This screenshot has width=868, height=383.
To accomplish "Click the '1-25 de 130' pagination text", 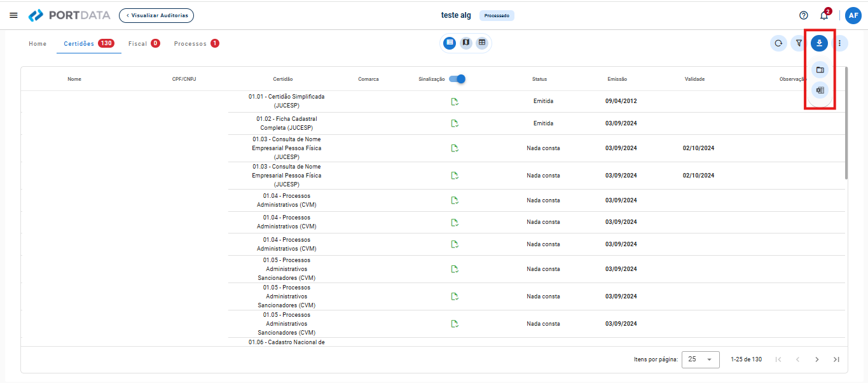I will (747, 359).
